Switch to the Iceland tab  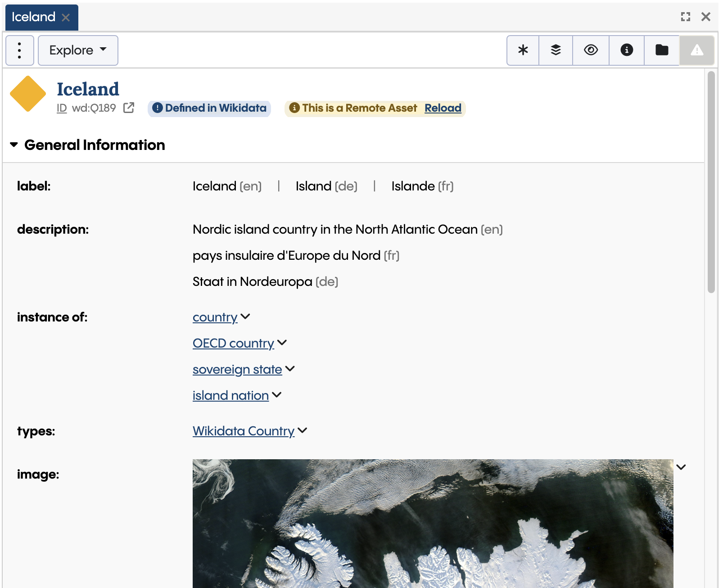coord(34,17)
